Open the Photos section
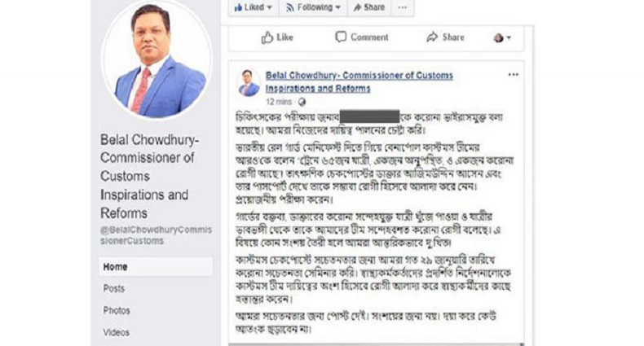The width and height of the screenshot is (644, 346). click(117, 310)
